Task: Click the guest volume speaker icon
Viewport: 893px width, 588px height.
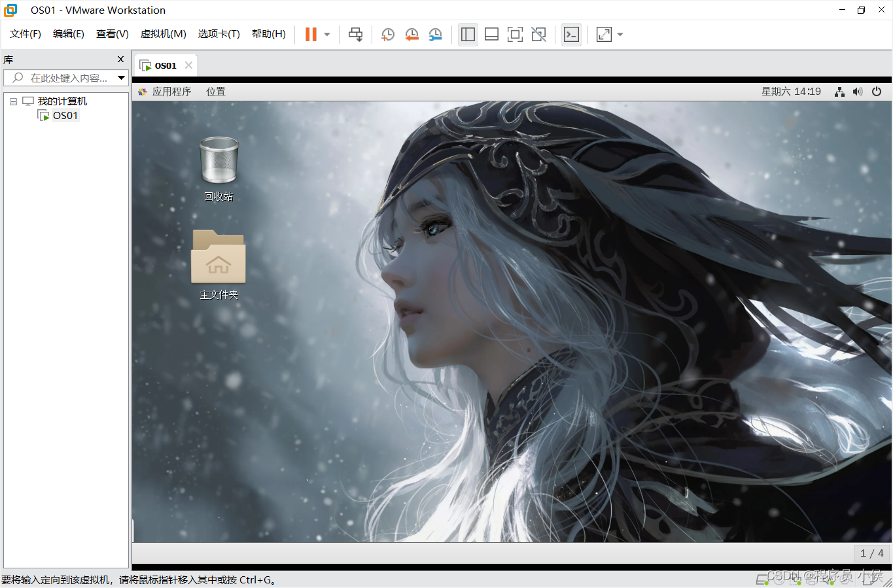Action: point(858,92)
